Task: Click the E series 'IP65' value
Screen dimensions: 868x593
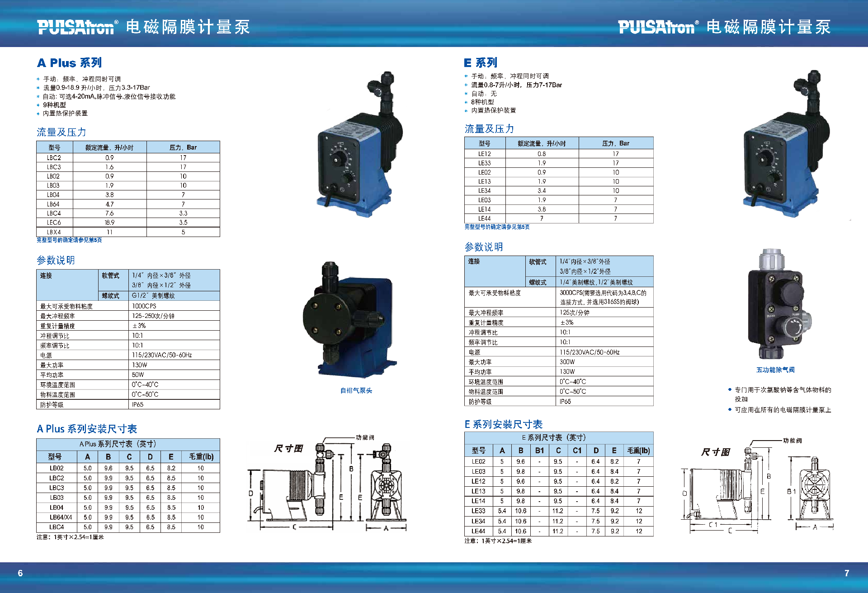Action: (x=566, y=402)
